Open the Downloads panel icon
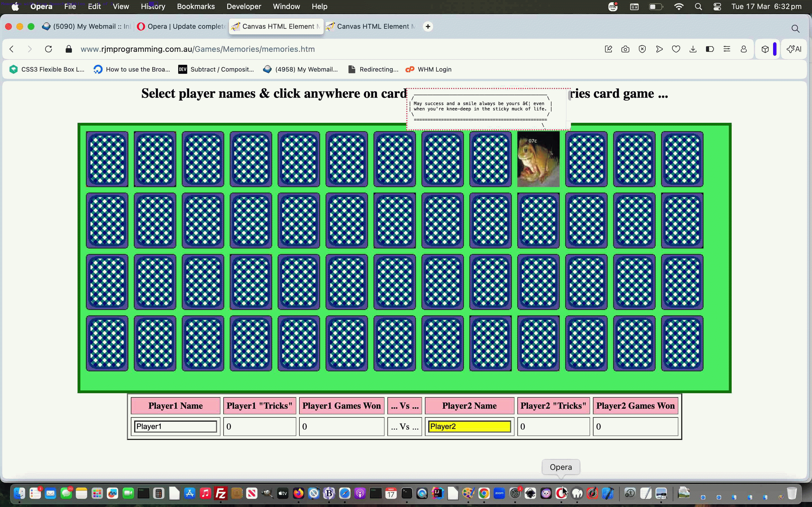Screen dimensions: 812x507 [x=692, y=49]
